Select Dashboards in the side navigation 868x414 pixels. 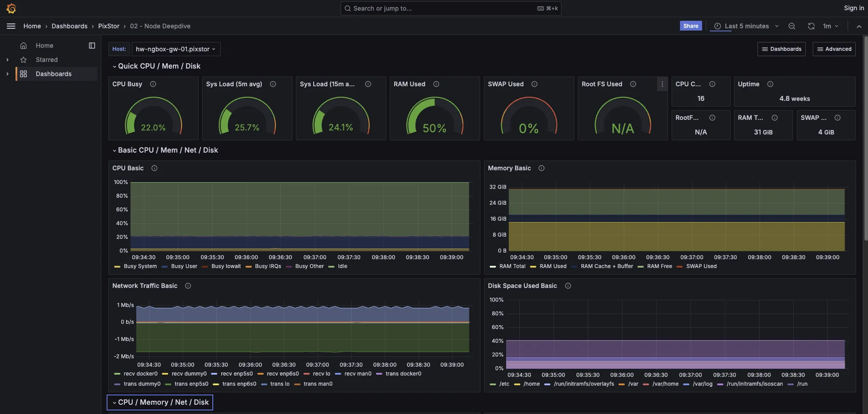(x=54, y=74)
